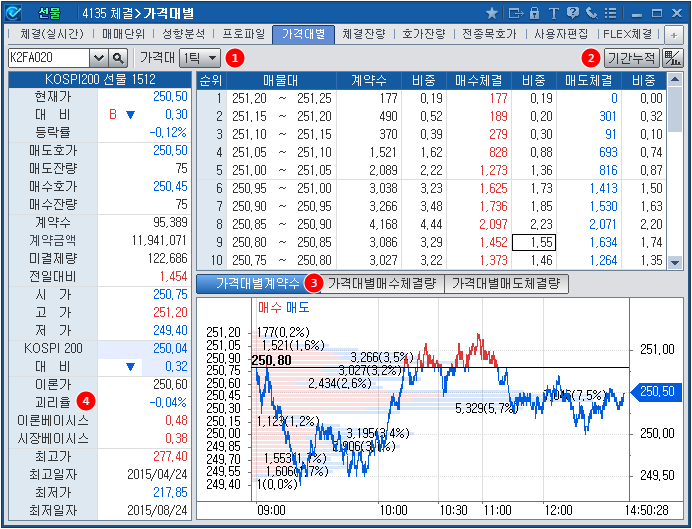Switch to 호가잔량 tab
692x529 pixels.
424,34
